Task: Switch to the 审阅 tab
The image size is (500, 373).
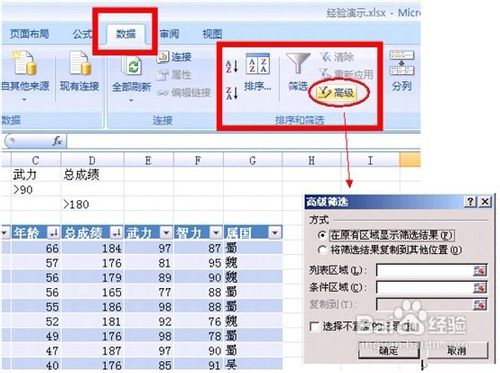Action: point(169,34)
